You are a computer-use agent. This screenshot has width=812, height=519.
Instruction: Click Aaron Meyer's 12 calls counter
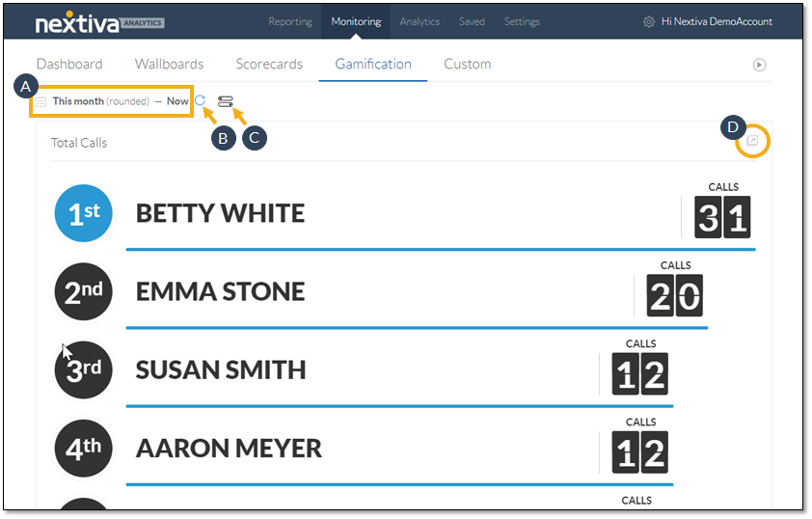tap(640, 452)
